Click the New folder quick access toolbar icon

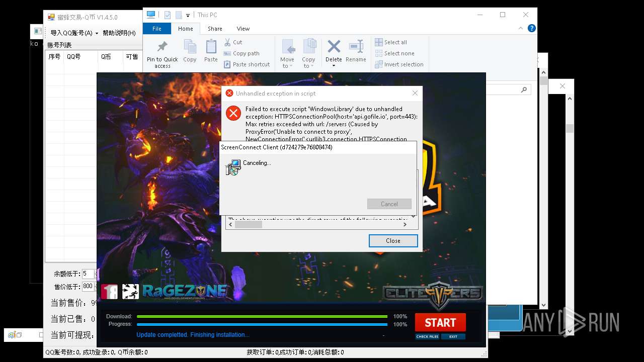coord(178,15)
